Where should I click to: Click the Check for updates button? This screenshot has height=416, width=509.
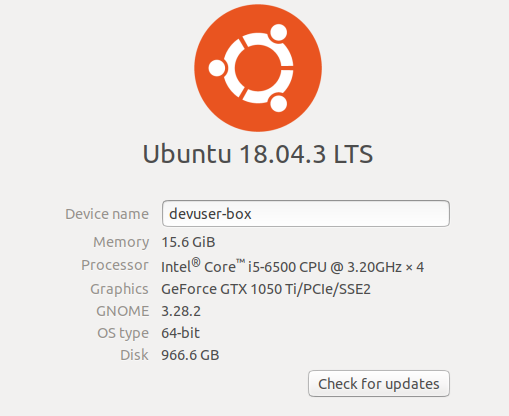click(379, 384)
